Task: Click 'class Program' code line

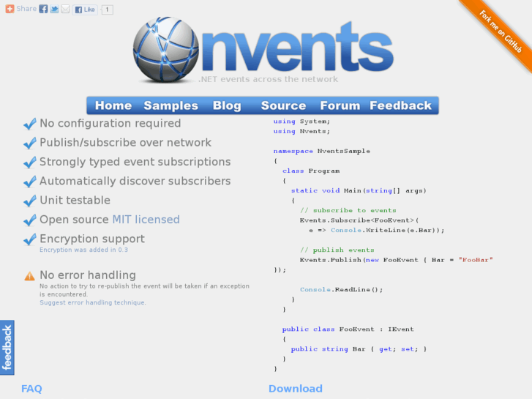Action: (311, 171)
